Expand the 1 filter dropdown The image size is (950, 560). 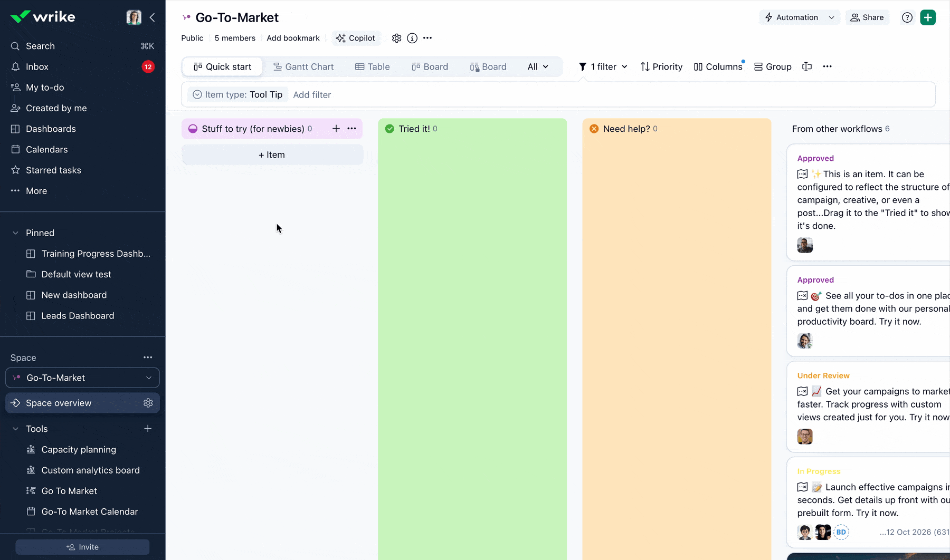point(603,66)
